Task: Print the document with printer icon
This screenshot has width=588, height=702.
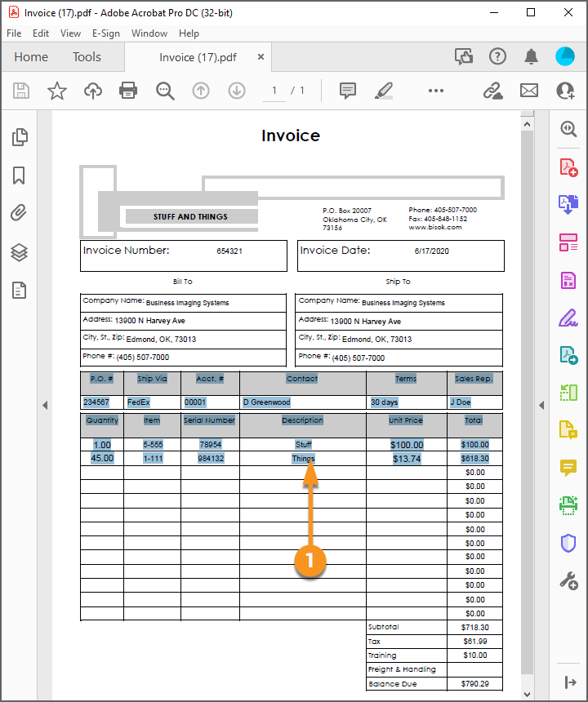Action: [128, 91]
